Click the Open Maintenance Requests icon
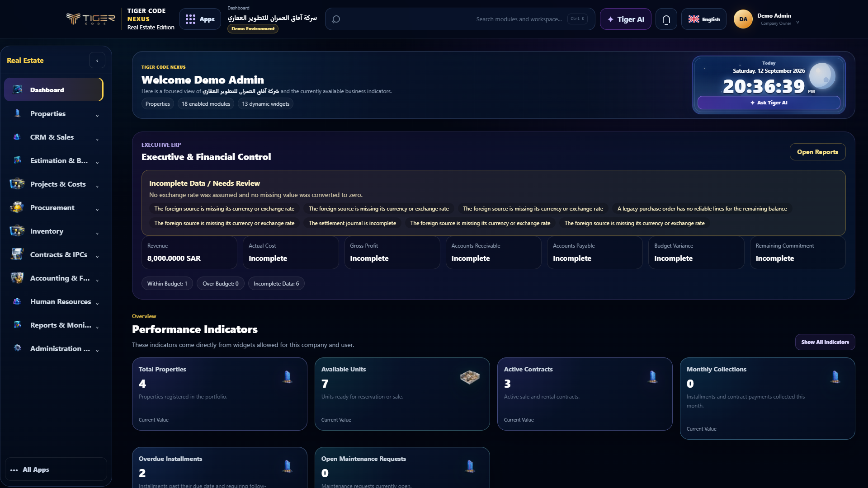 [x=470, y=466]
